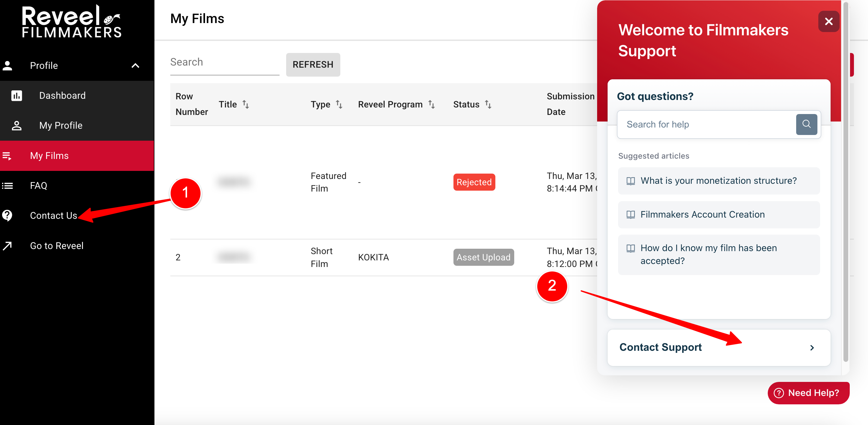Screen dimensions: 868x425
Task: Collapse the Profile section chevron
Action: click(x=135, y=66)
